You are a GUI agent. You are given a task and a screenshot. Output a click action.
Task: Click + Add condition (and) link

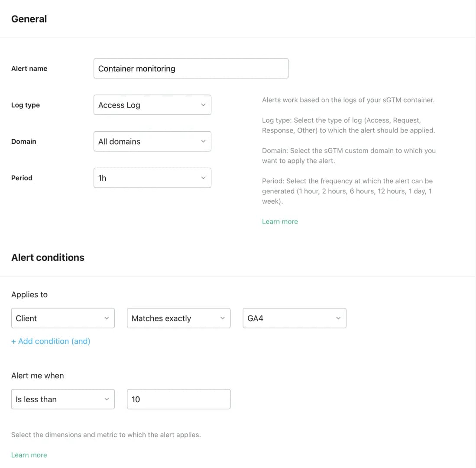(51, 341)
